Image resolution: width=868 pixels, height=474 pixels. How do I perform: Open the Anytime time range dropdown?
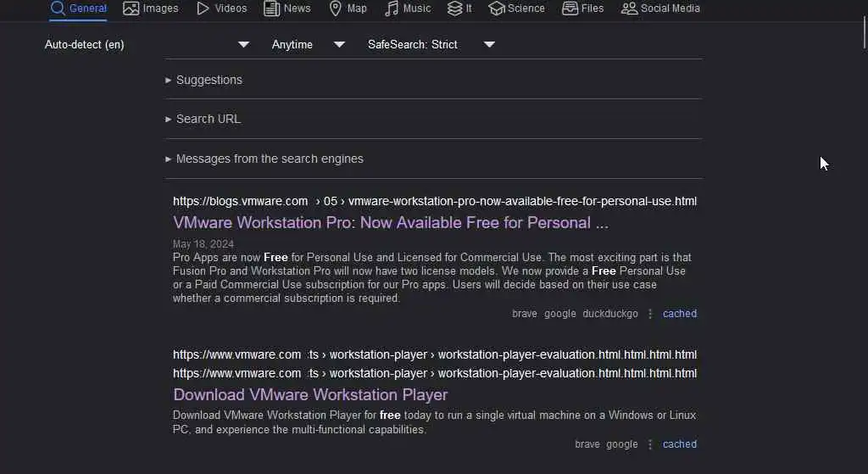[x=308, y=44]
